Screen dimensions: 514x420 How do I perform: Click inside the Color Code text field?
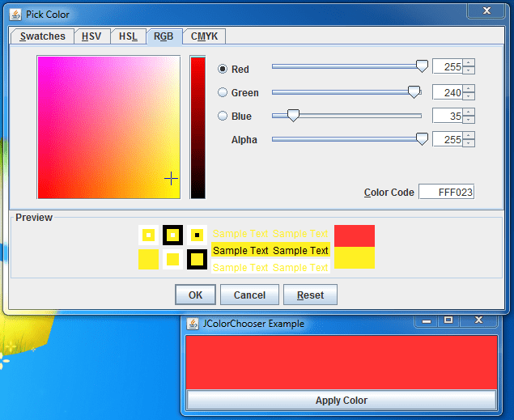coord(446,193)
